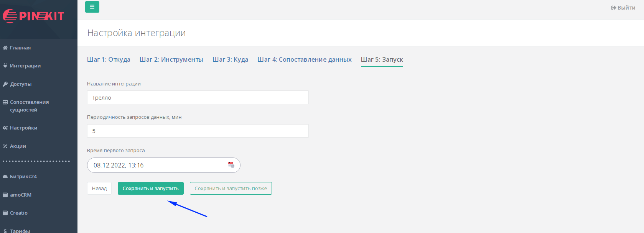Switch to Шаг 4: Сопоставление данных tab
The height and width of the screenshot is (233, 644).
pyautogui.click(x=304, y=60)
